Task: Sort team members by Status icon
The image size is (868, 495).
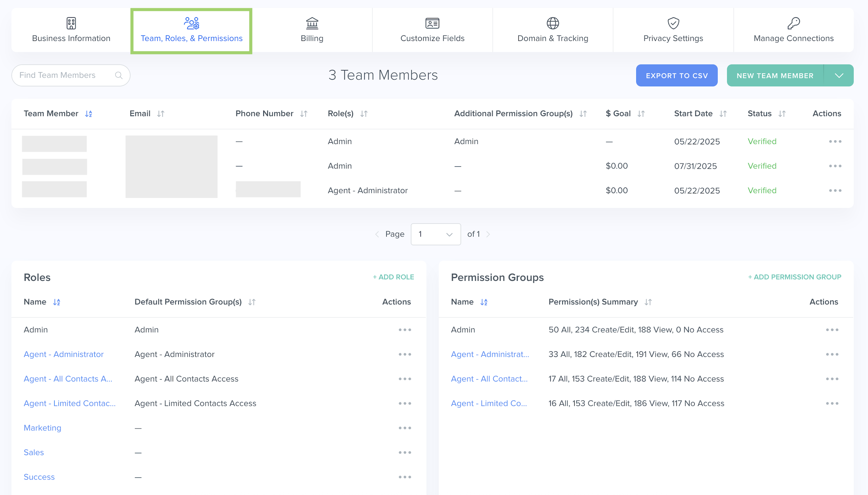Action: click(x=782, y=114)
